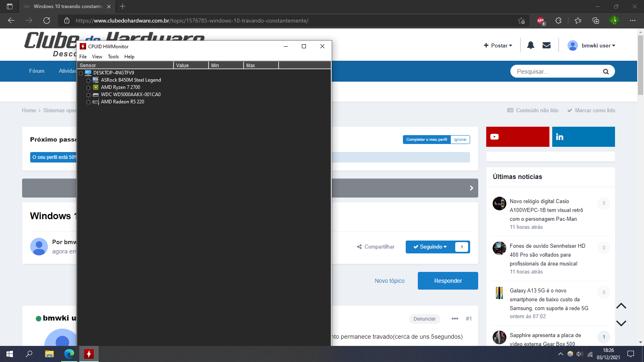The image size is (644, 362).
Task: Click the Novo tópico link
Action: point(390,281)
